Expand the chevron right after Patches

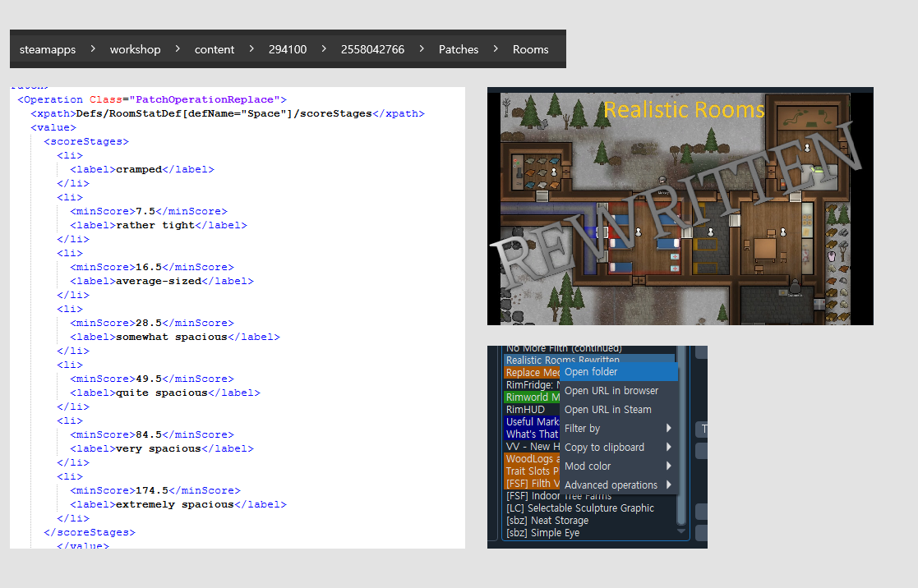click(x=496, y=49)
